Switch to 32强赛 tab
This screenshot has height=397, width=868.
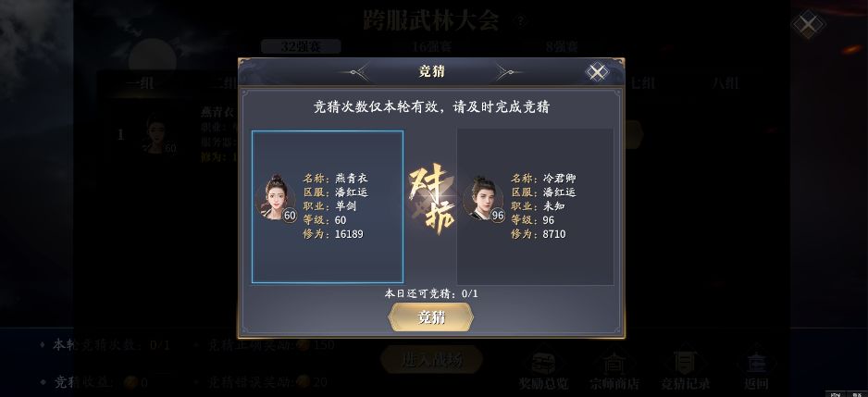click(x=301, y=46)
